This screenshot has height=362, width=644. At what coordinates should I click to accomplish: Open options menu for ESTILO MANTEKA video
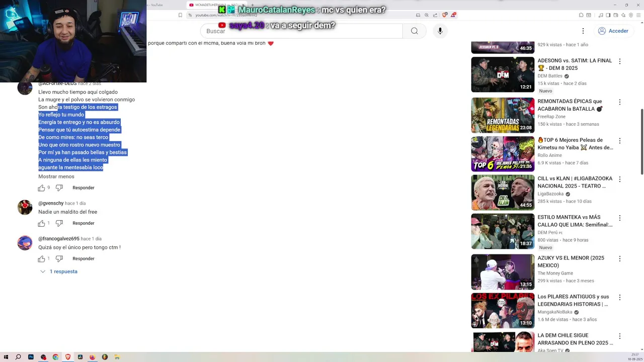620,218
